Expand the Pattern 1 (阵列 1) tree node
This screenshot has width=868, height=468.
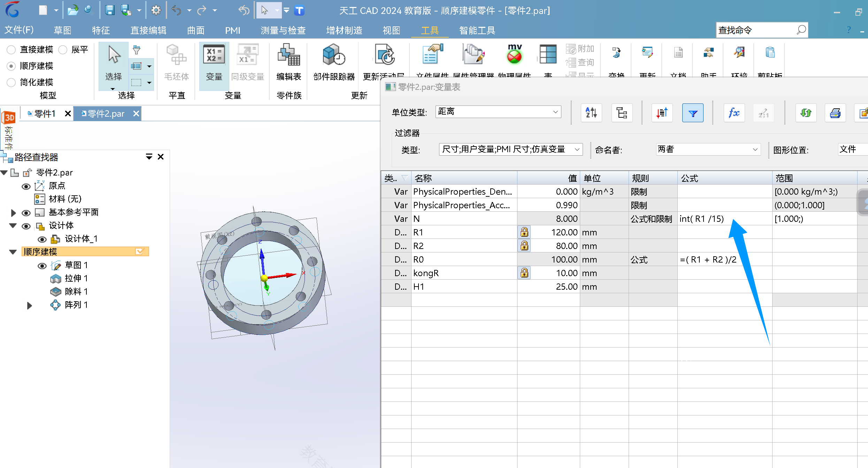pyautogui.click(x=29, y=305)
